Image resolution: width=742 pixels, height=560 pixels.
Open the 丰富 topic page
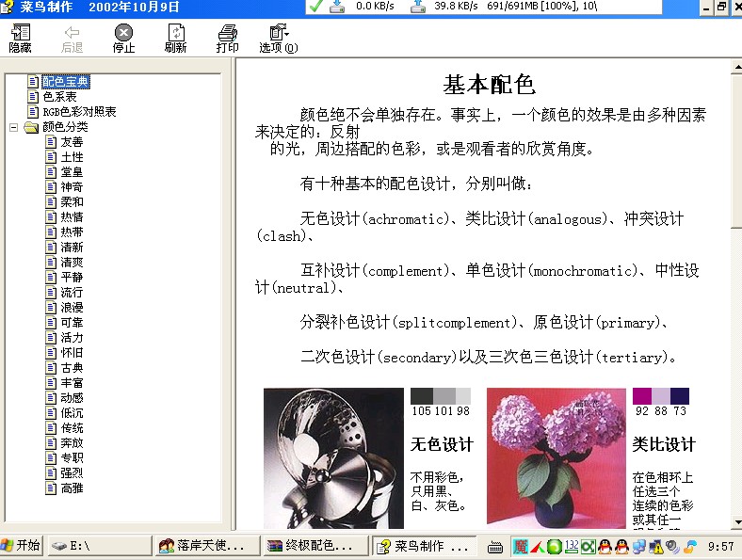coord(72,383)
